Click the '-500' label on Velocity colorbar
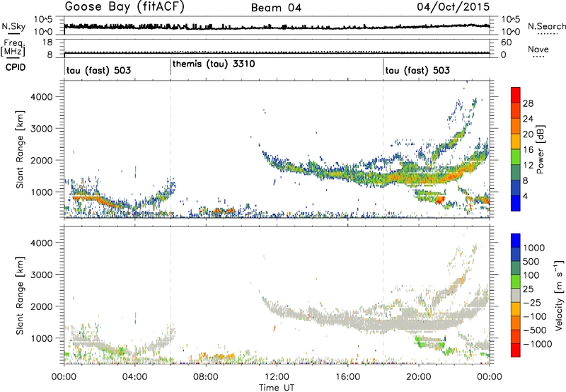Viewport: 566px width, 392px height. click(535, 330)
